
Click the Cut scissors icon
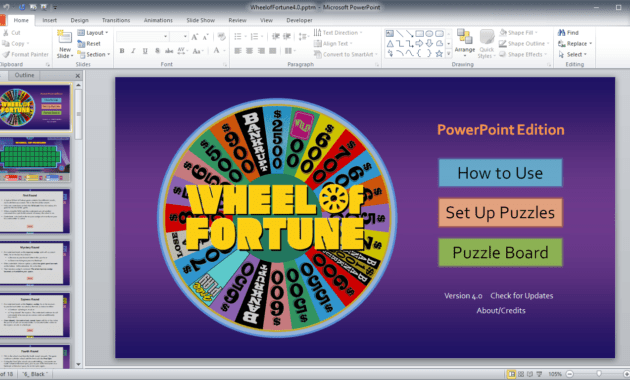(x=6, y=33)
